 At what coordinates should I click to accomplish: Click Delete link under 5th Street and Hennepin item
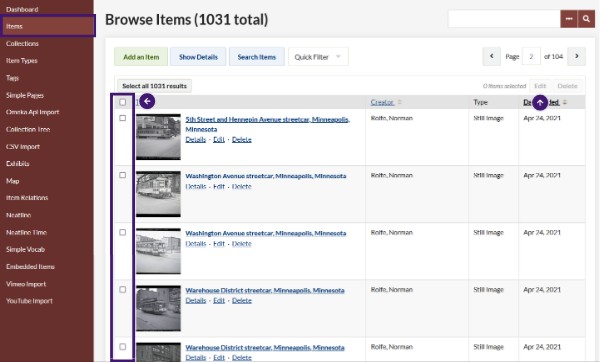[x=242, y=140]
